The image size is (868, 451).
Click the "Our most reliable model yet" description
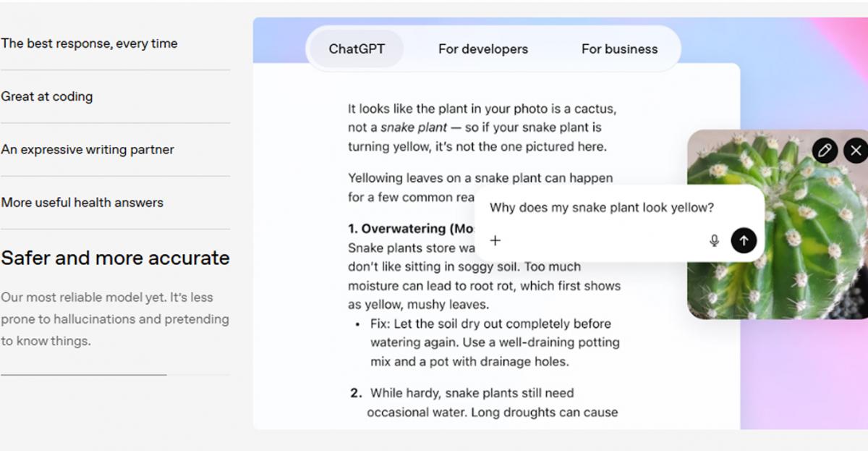click(x=114, y=319)
